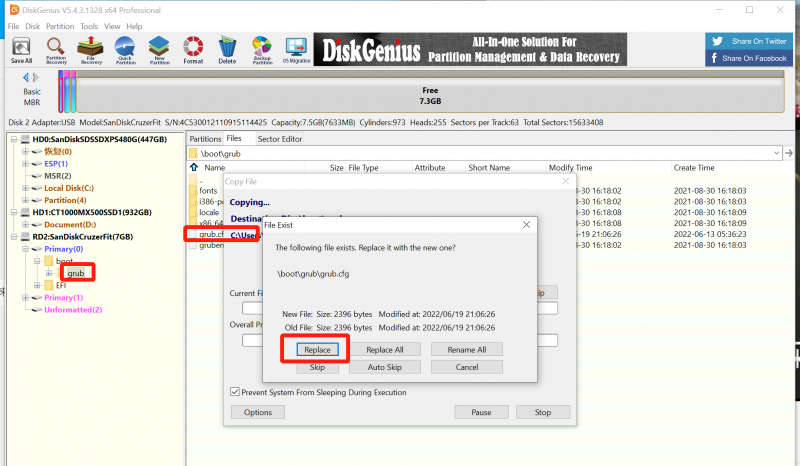This screenshot has height=466, width=800.
Task: Go to the next disk with the right arrow
Action: click(36, 78)
